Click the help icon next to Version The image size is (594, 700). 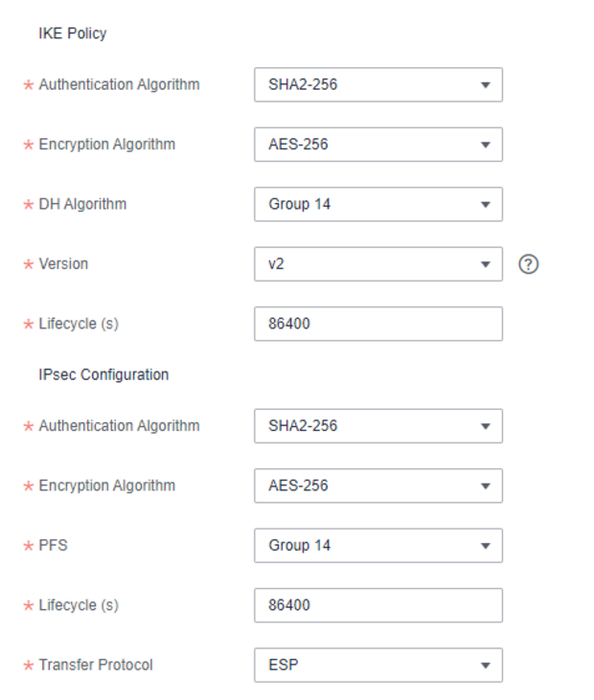(x=528, y=264)
